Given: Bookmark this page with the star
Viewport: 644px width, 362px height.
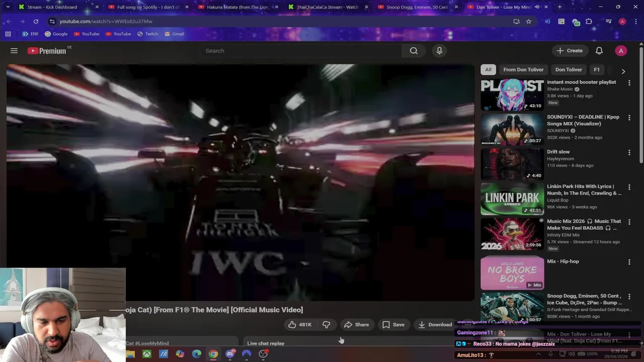Looking at the screenshot, I should click(529, 21).
